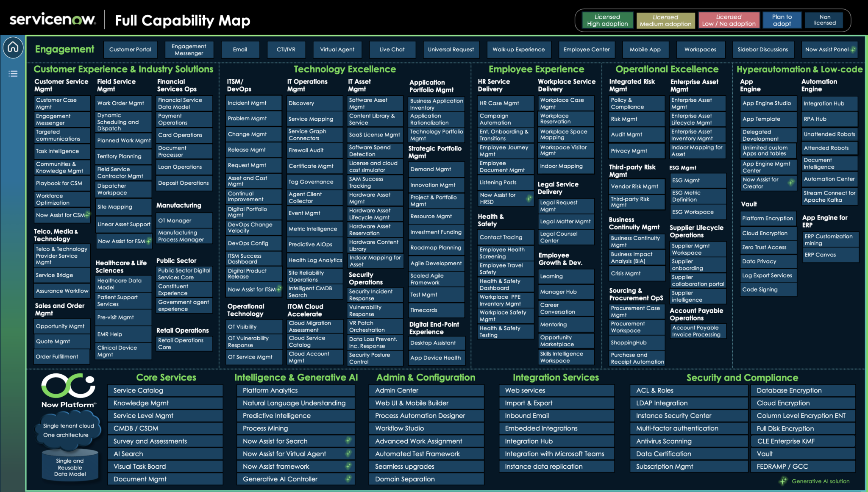This screenshot has height=492, width=868.
Task: Click the Mobile App engagement box
Action: pyautogui.click(x=645, y=50)
